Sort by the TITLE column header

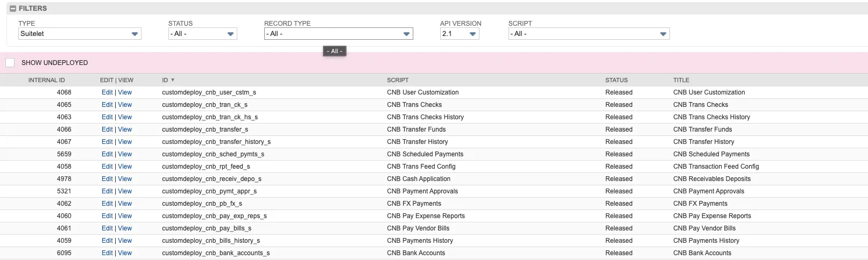[681, 80]
